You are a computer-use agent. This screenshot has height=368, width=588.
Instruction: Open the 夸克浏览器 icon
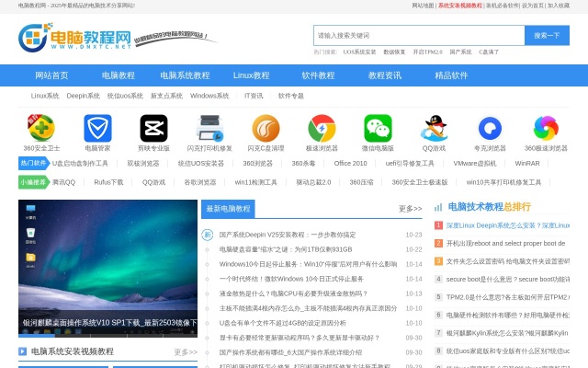tap(490, 128)
